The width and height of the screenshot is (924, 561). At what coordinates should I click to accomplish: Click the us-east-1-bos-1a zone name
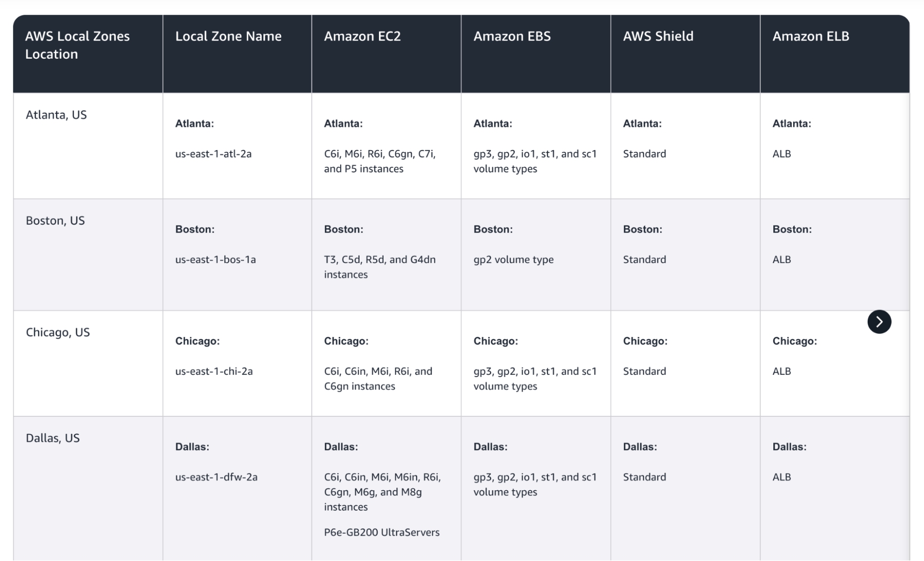coord(215,260)
